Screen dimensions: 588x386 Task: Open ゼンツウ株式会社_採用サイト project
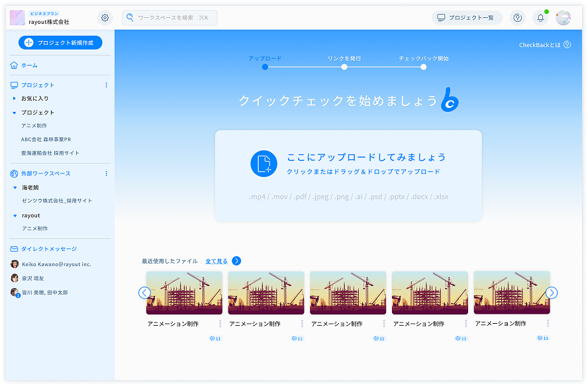(x=57, y=201)
